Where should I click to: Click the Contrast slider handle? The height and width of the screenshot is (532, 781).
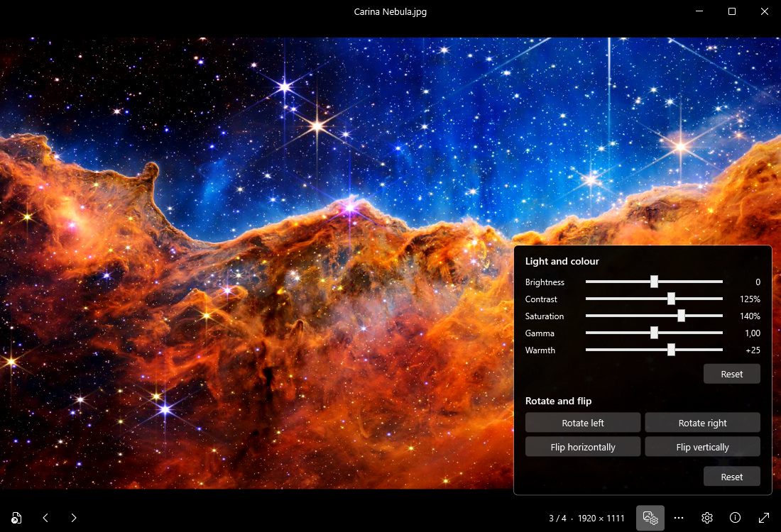(671, 299)
